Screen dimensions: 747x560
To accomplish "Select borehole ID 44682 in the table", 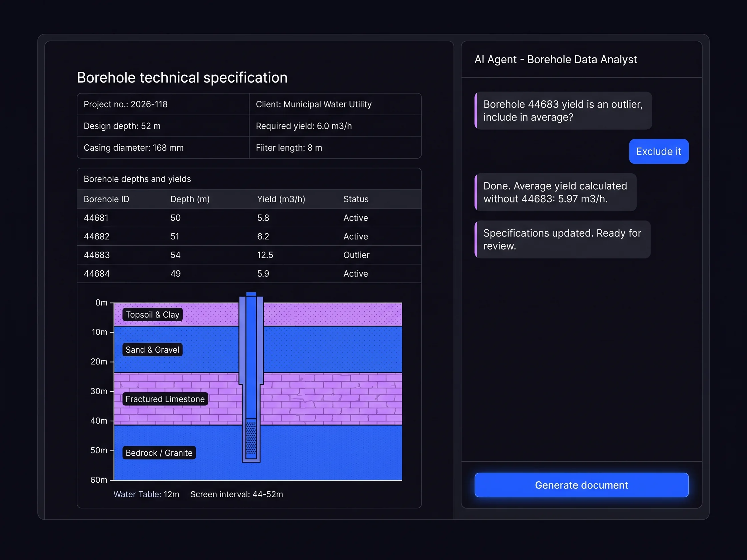I will [x=96, y=236].
